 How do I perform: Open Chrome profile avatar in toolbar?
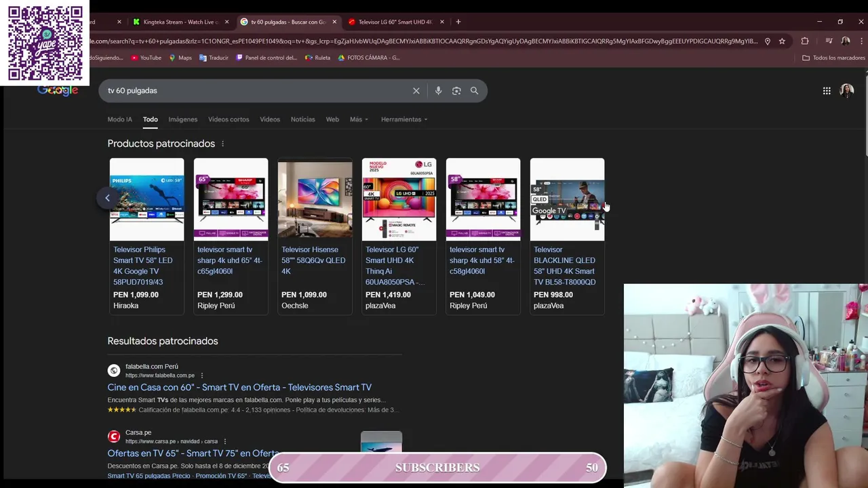click(846, 41)
